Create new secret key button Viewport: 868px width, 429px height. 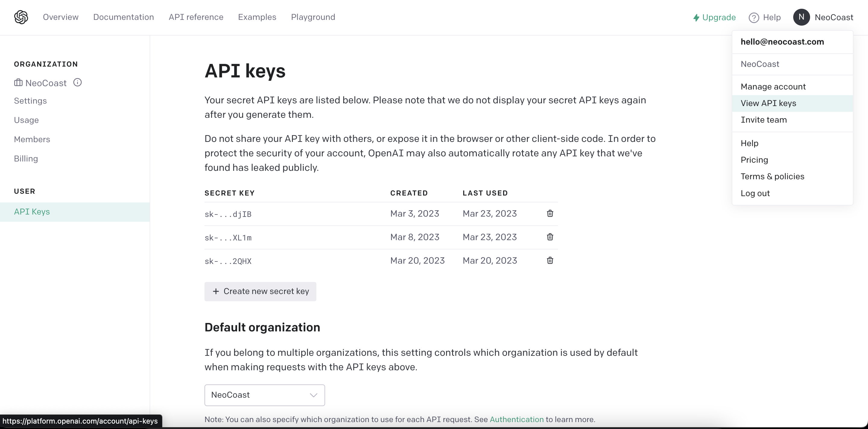(261, 291)
